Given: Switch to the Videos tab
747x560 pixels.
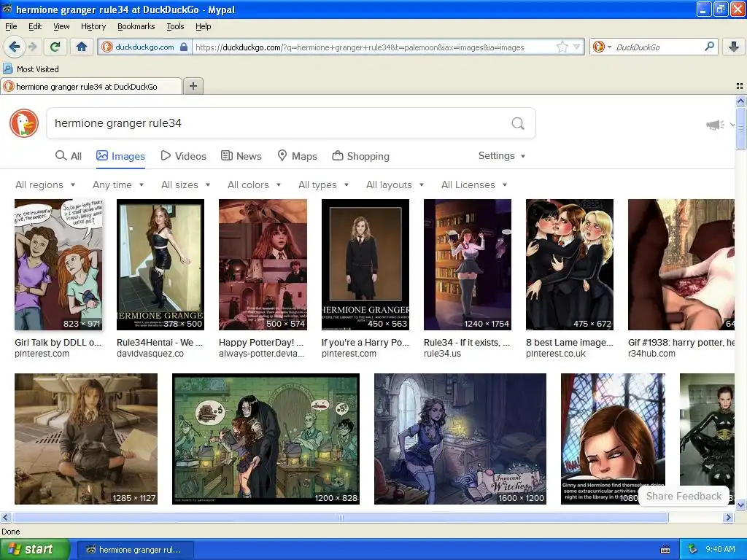Looking at the screenshot, I should 183,156.
